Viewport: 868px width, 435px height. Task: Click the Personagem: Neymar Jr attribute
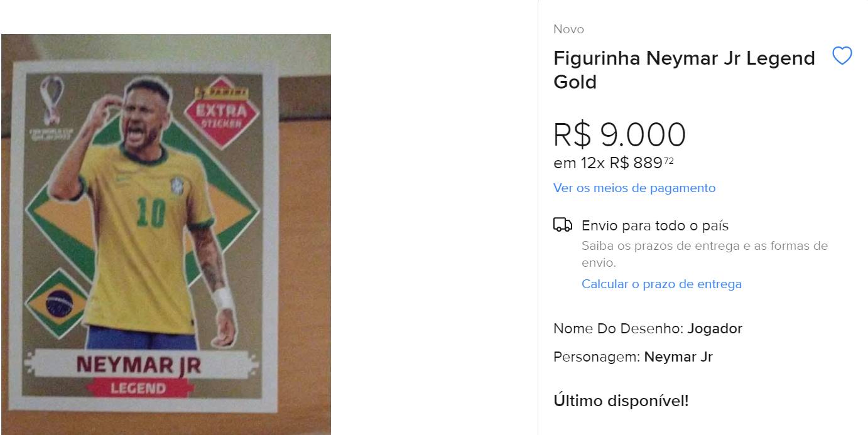pyautogui.click(x=633, y=357)
